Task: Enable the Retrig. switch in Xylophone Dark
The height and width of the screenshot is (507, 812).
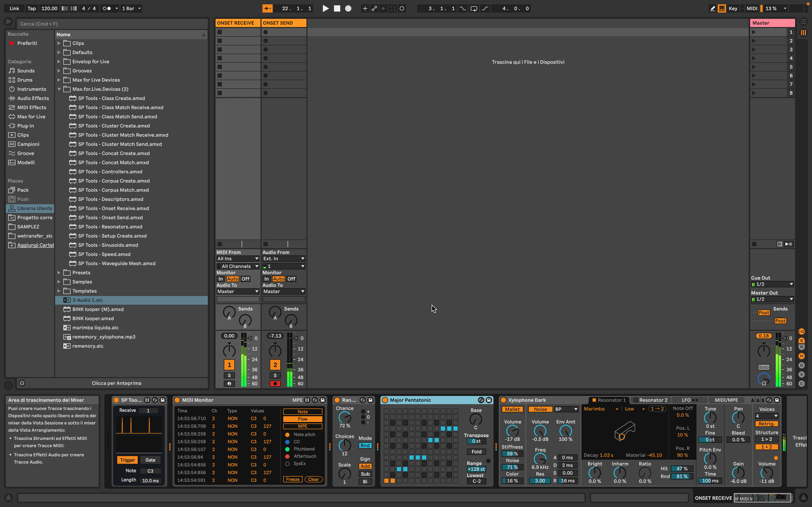Action: [x=766, y=424]
